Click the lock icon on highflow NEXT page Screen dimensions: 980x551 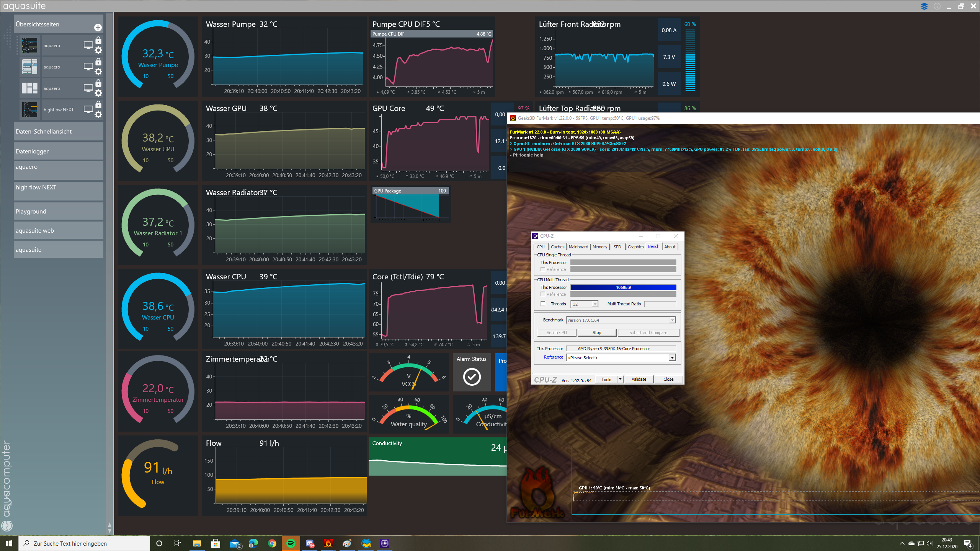pyautogui.click(x=98, y=104)
